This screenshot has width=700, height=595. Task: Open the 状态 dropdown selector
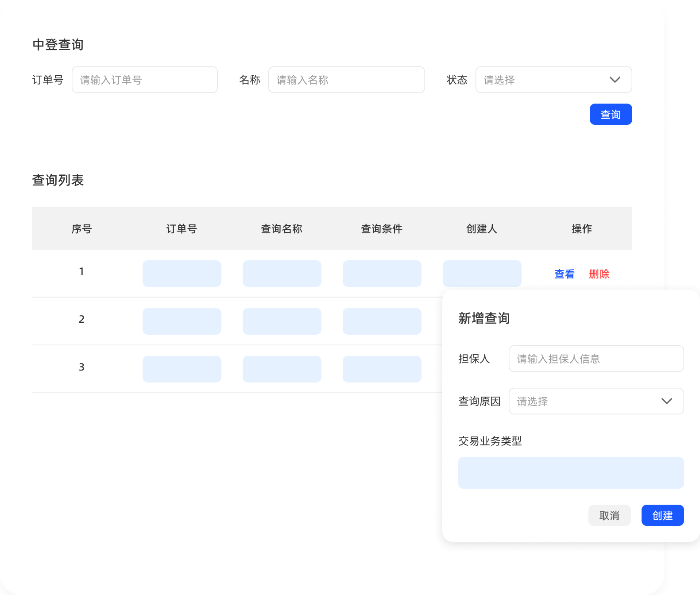tap(545, 80)
